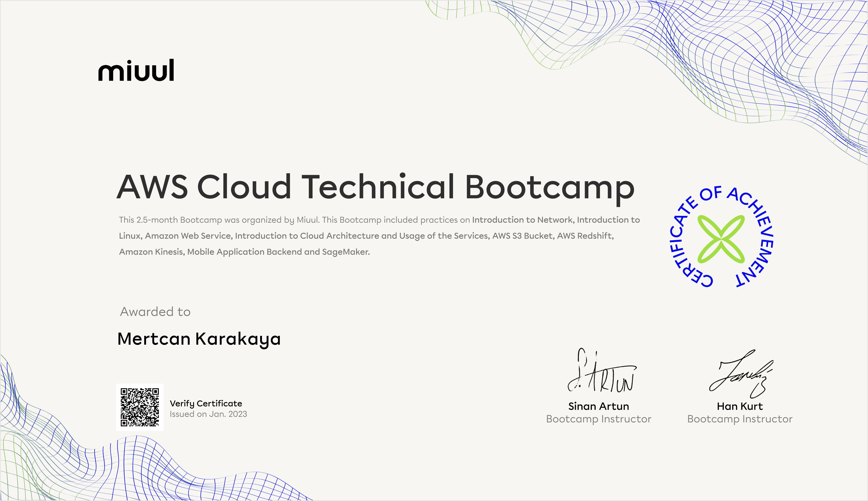Click the recipient name Mertcan Karakaya
This screenshot has width=868, height=501.
pyautogui.click(x=199, y=339)
